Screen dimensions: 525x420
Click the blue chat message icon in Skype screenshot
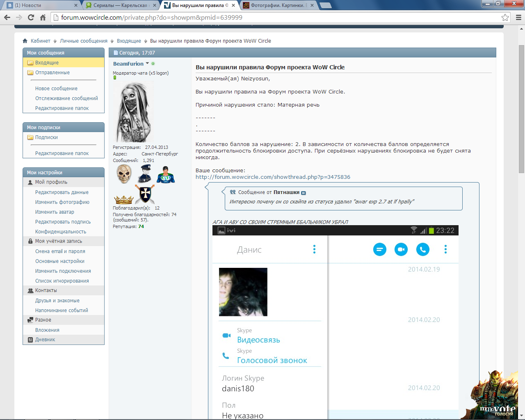[380, 249]
